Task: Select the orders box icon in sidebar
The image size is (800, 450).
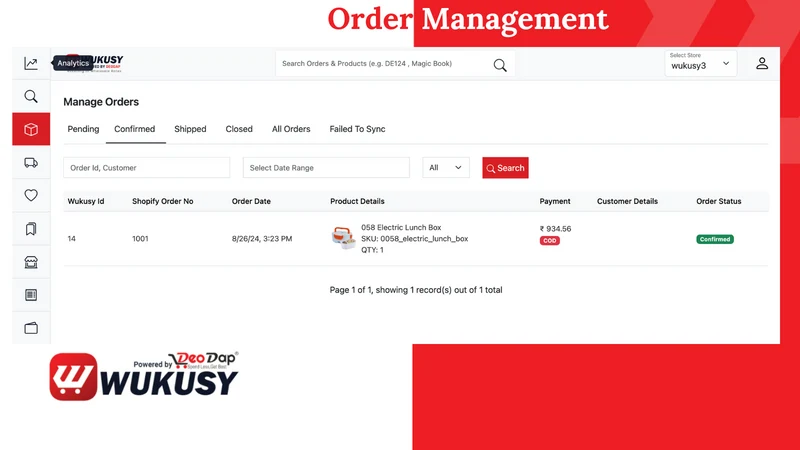Action: coord(31,129)
